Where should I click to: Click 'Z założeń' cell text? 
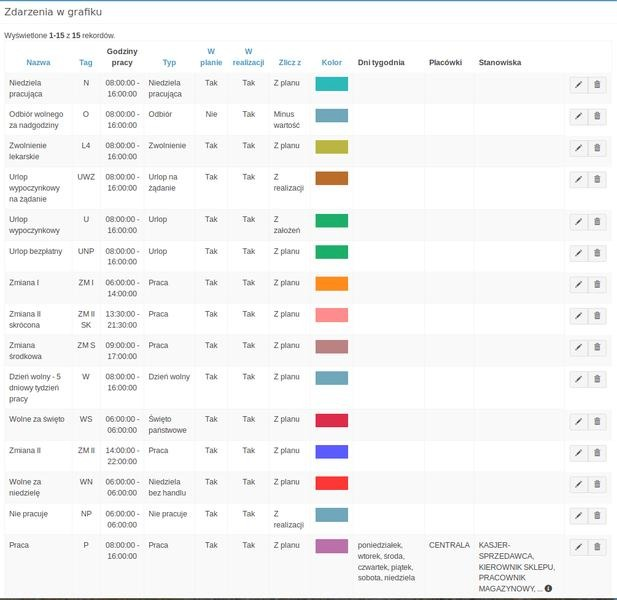287,225
